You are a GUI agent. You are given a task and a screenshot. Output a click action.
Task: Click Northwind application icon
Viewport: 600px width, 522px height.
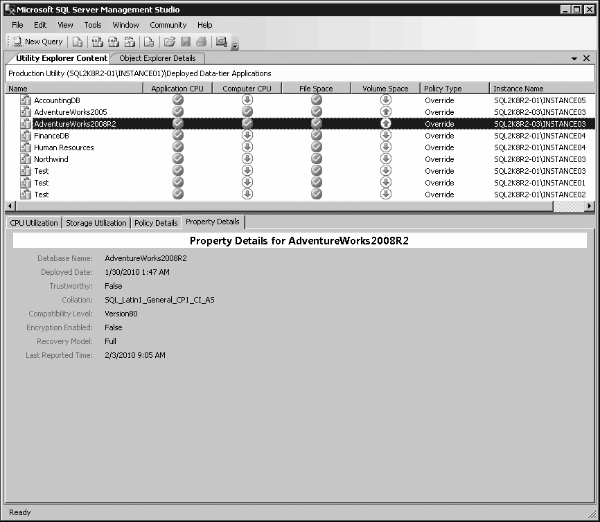click(26, 159)
